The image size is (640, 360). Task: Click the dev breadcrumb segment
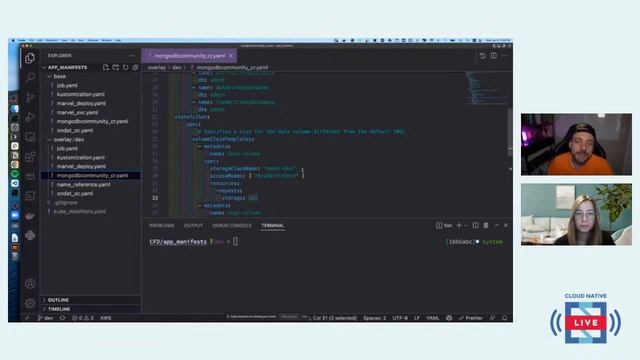tap(176, 68)
